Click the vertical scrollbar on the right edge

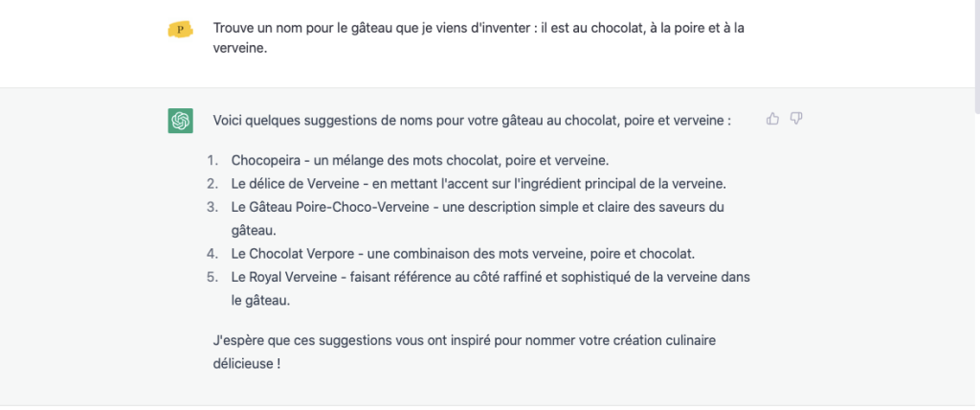pos(976,57)
